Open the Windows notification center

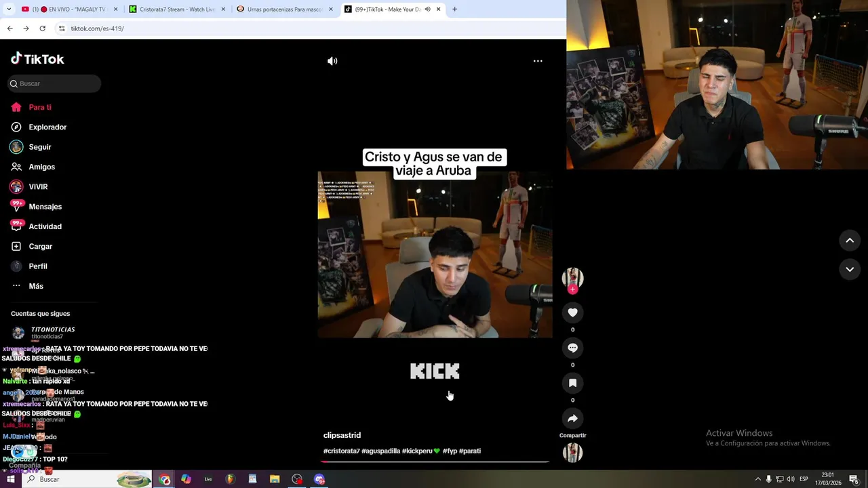854,479
